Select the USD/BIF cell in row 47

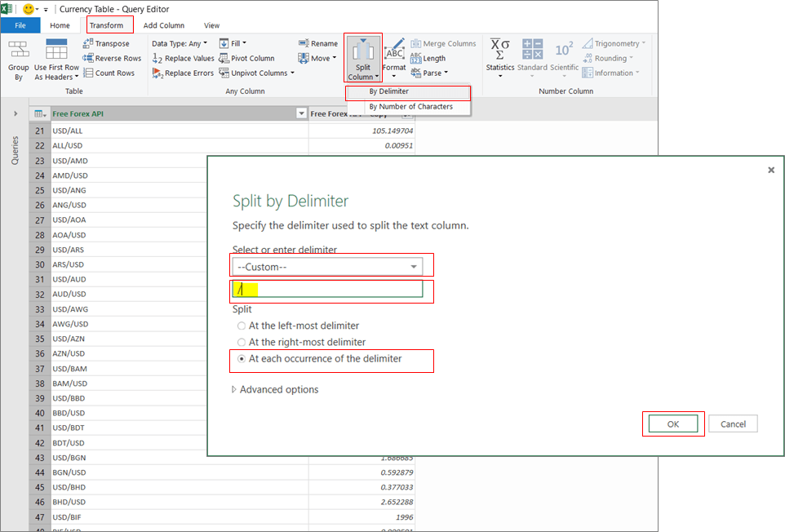point(180,517)
